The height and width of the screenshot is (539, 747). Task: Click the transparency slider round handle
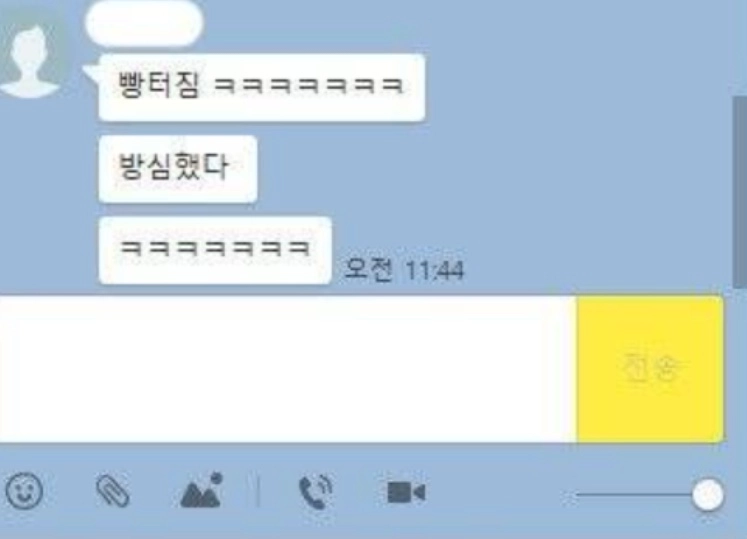(708, 495)
